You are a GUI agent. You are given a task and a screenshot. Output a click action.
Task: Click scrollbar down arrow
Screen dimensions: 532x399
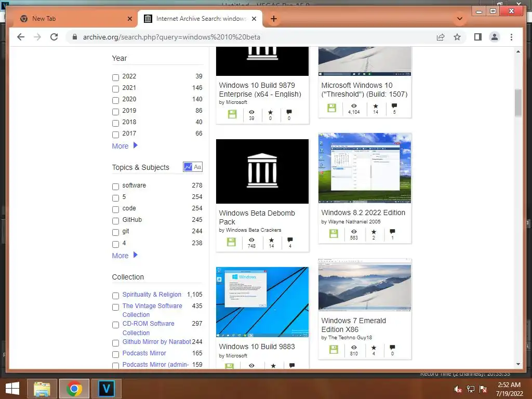click(518, 364)
